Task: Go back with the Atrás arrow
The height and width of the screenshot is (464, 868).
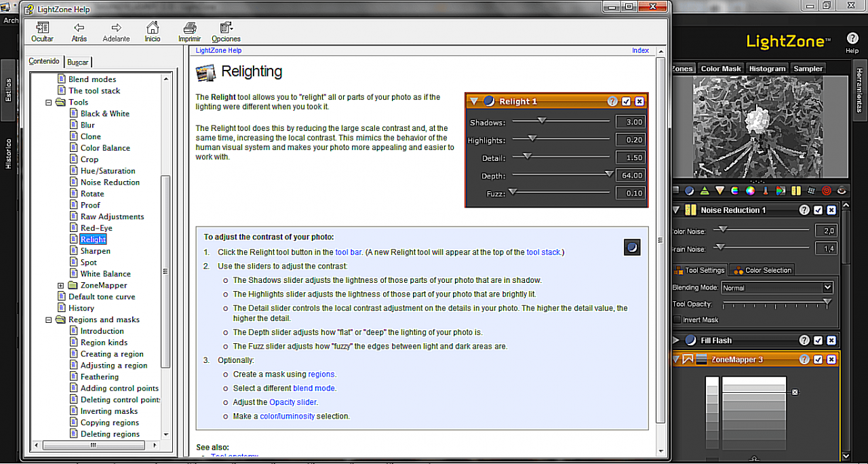Action: coord(79,31)
